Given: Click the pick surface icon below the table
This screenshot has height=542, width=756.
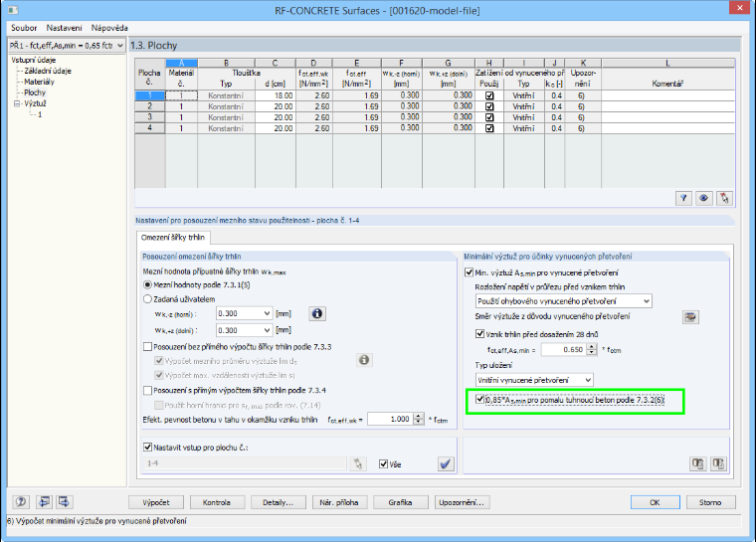Looking at the screenshot, I should coord(724,198).
